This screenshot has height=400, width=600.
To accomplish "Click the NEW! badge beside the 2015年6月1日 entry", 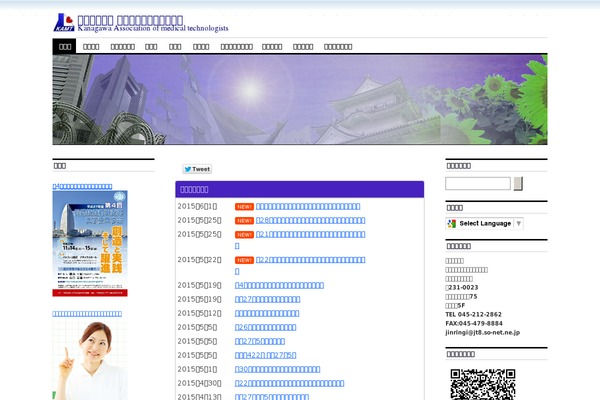I will point(244,207).
